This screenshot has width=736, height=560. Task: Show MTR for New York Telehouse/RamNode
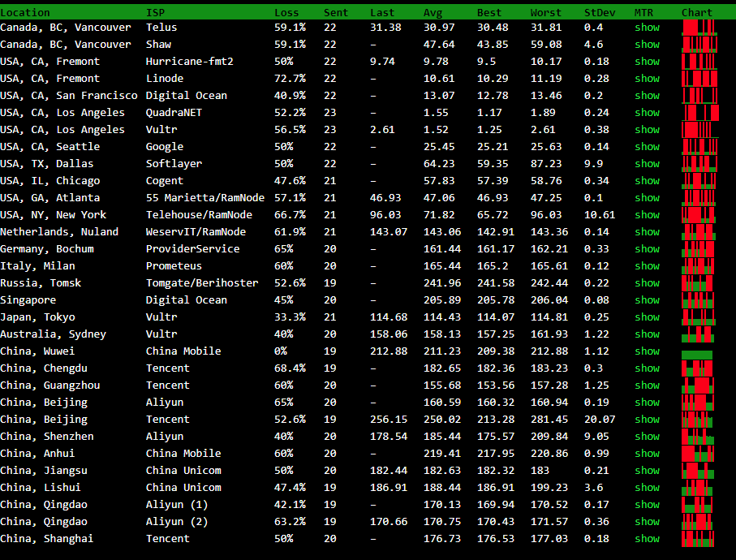pyautogui.click(x=647, y=214)
